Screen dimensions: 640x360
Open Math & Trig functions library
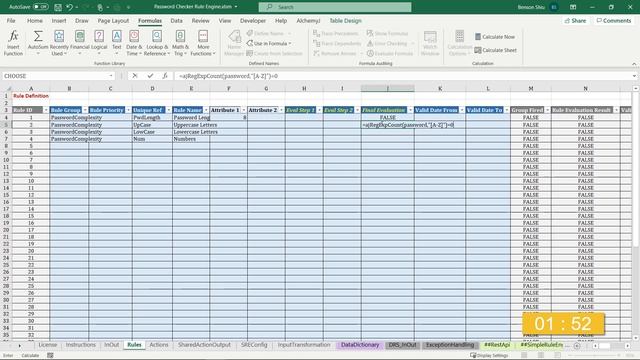[x=180, y=42]
